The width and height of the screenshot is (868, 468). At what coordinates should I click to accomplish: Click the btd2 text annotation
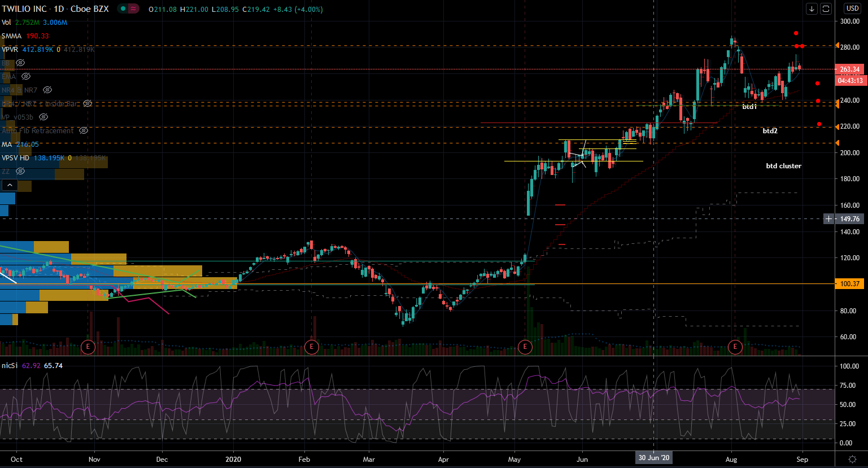(x=770, y=131)
